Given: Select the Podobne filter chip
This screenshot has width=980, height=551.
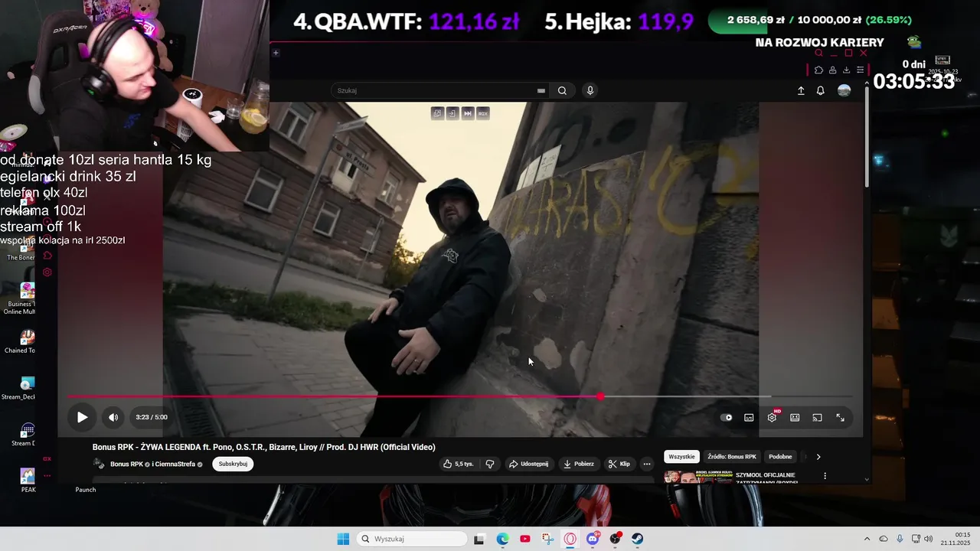Looking at the screenshot, I should click(x=780, y=457).
